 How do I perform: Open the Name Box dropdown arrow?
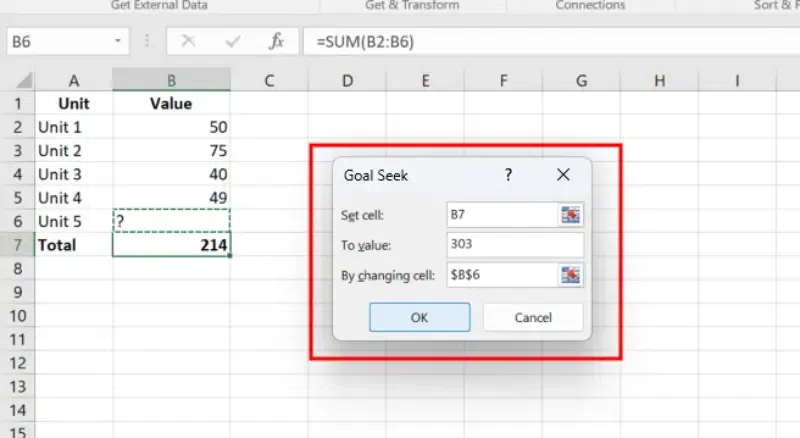click(119, 42)
